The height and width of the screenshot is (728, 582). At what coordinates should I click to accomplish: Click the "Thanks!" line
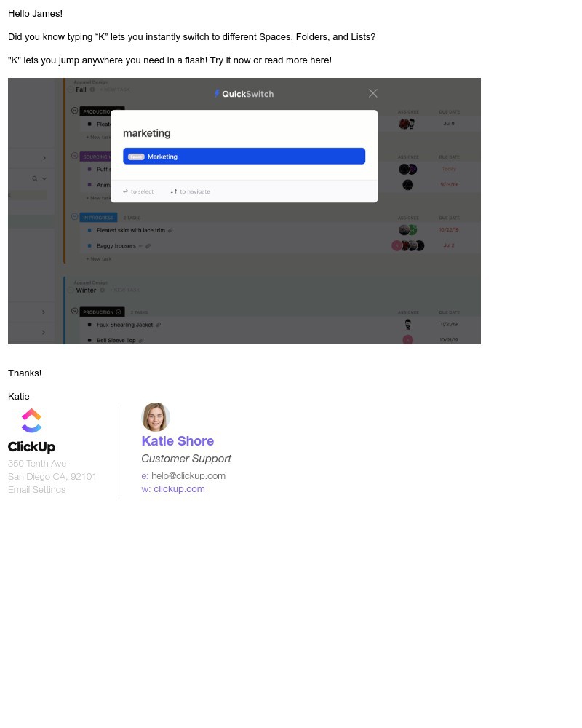pos(25,373)
